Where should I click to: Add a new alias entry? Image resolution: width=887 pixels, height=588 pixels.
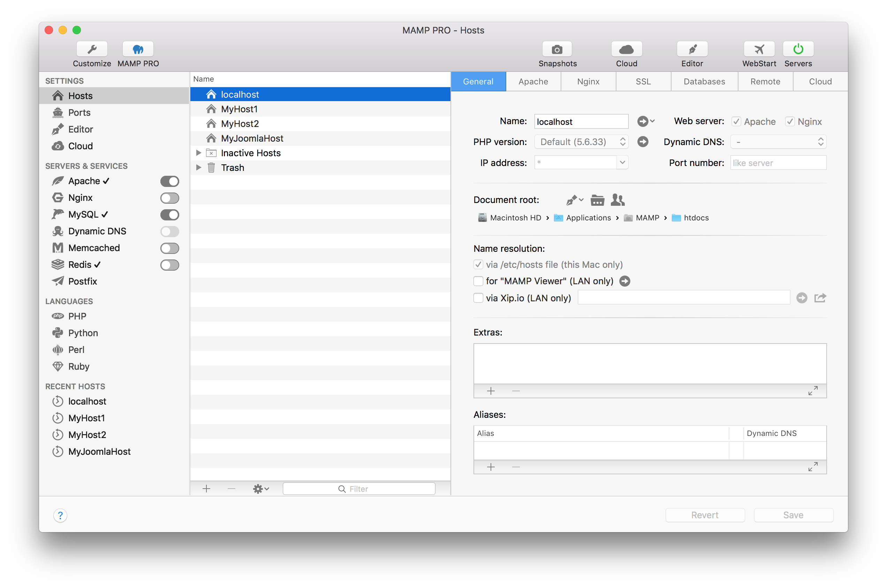click(491, 467)
